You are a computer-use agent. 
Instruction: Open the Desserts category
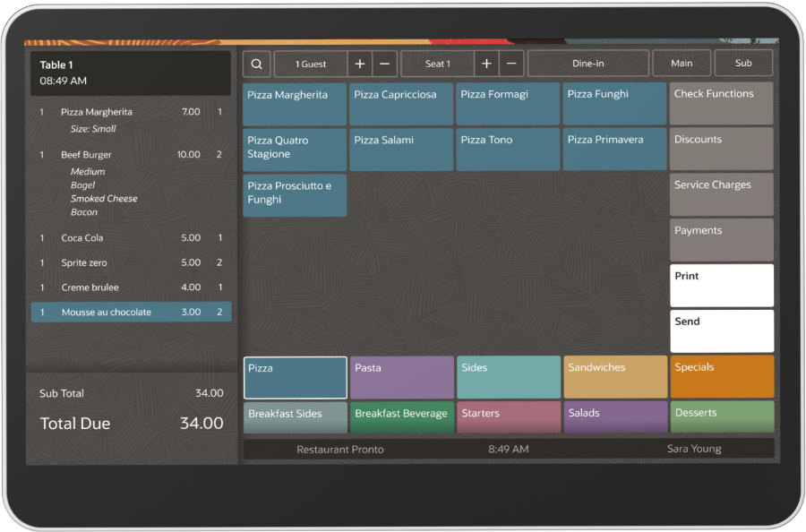click(x=722, y=416)
